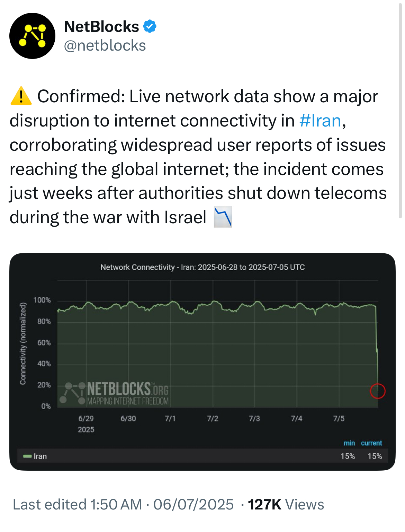
Task: Open the NetBlocks display name
Action: click(101, 27)
